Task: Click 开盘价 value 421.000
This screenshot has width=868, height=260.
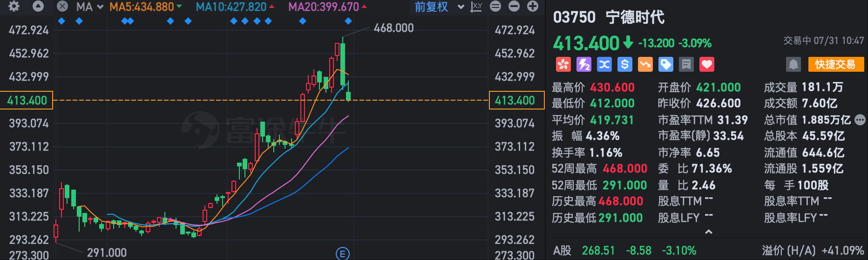Action: 719,87
